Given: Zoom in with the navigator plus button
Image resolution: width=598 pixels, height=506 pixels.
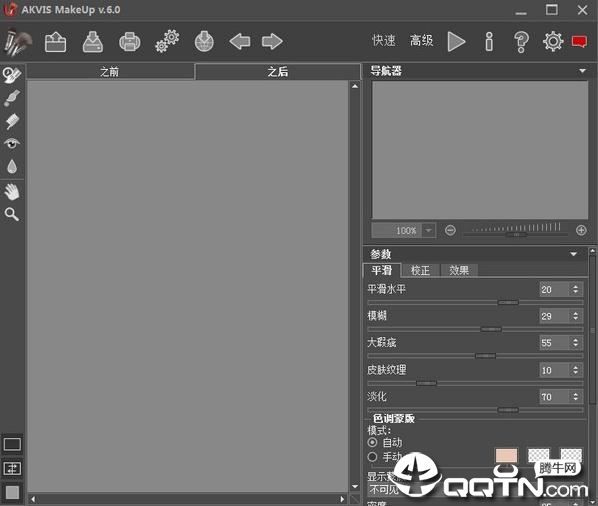Looking at the screenshot, I should [x=581, y=230].
